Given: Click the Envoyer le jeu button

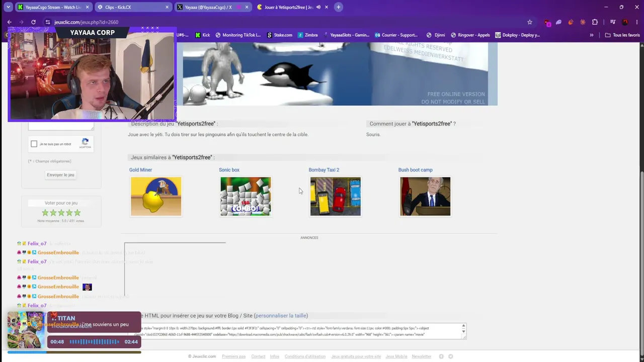Looking at the screenshot, I should [x=60, y=175].
